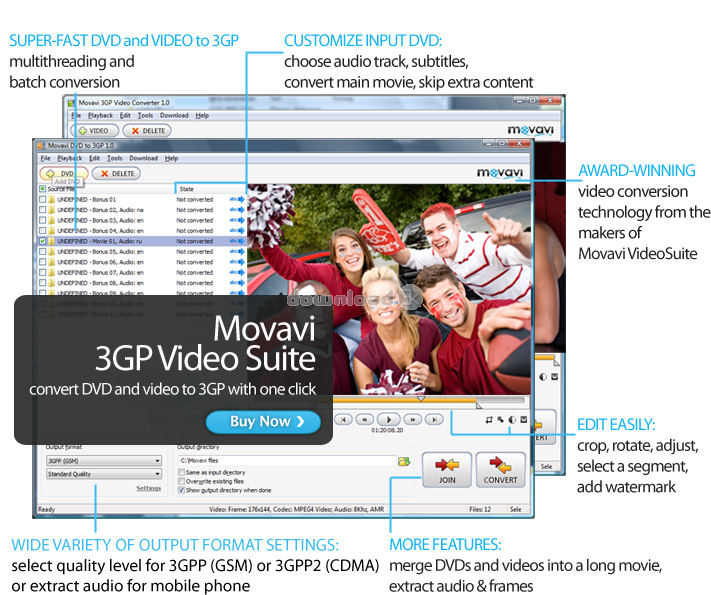This screenshot has width=711, height=595.
Task: Open Playback menu in DVD to 3GP window
Action: [x=69, y=158]
